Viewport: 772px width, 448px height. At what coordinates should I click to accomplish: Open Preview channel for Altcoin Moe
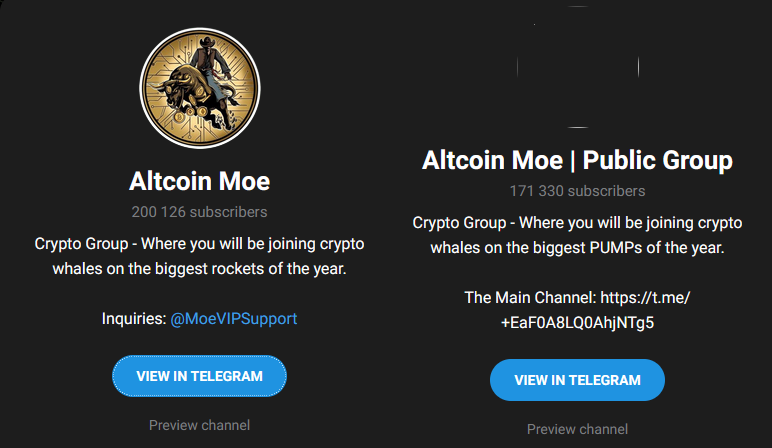point(199,425)
